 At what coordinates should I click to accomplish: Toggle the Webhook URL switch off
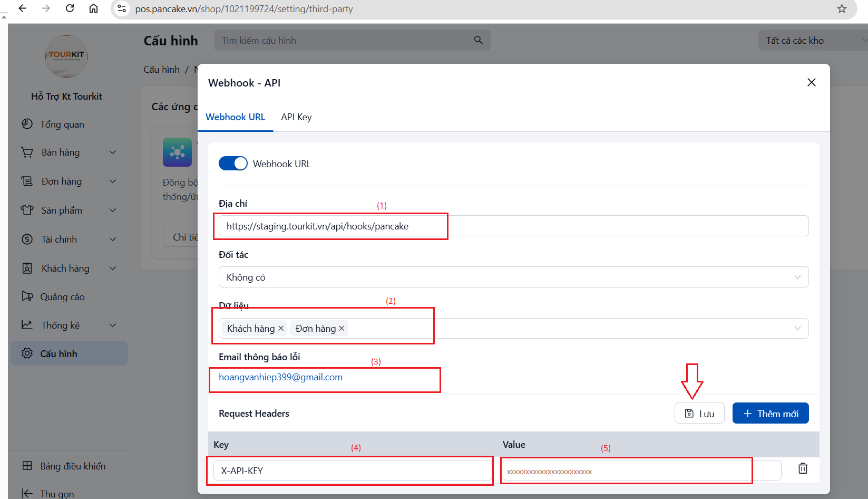233,164
